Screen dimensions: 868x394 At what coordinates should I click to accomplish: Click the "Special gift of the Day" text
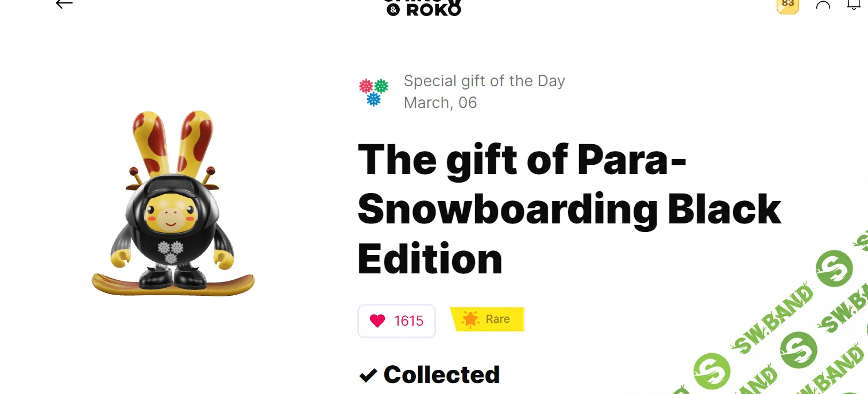(484, 81)
